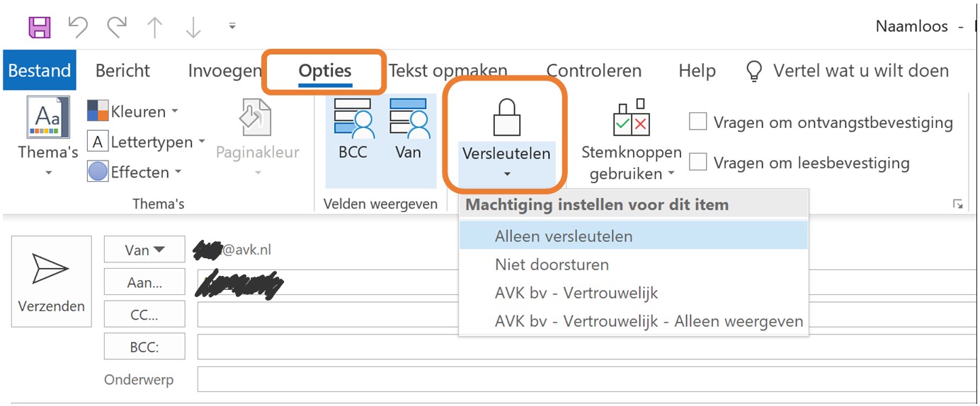980x406 pixels.
Task: Click the Redo arrow in quick access toolbar
Action: (117, 27)
